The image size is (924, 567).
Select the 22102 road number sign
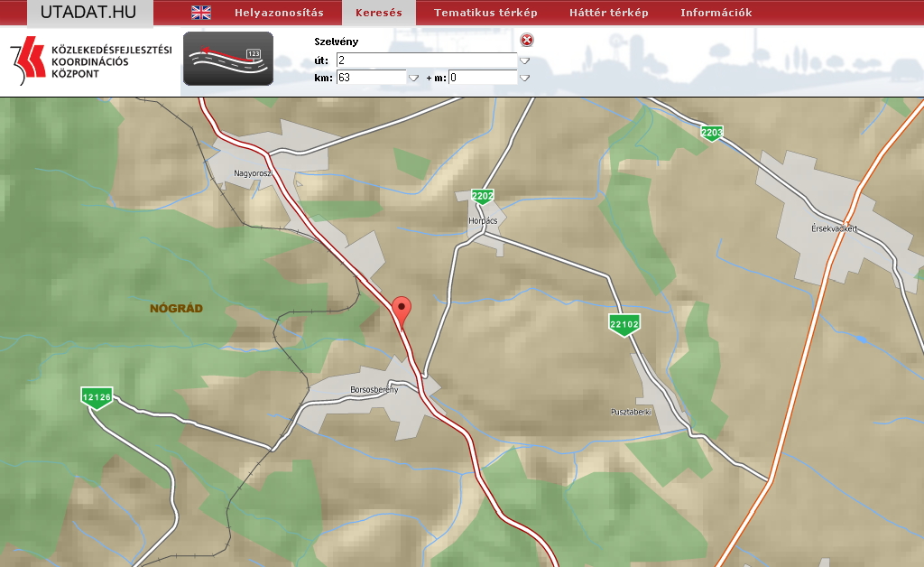[624, 325]
